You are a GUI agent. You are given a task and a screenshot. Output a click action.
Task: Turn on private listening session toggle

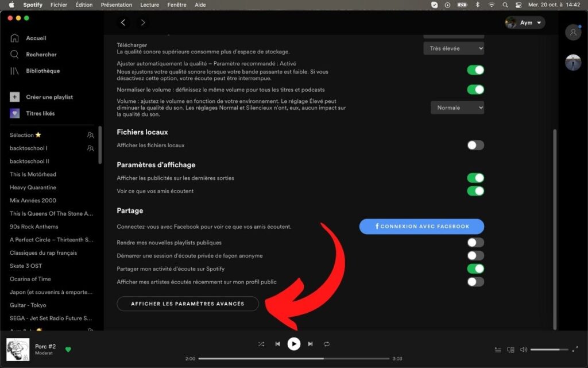coord(475,256)
